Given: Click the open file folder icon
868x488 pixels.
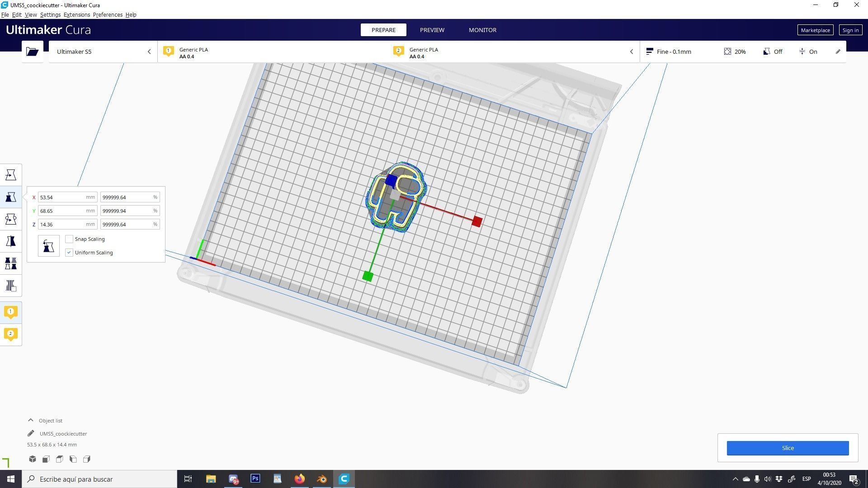Looking at the screenshot, I should [x=32, y=52].
